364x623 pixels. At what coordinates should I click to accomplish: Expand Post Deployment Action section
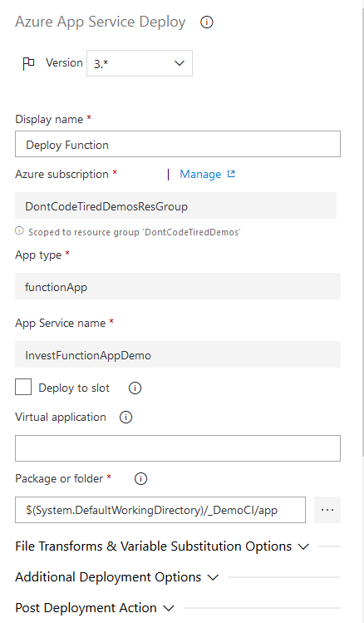point(95,608)
